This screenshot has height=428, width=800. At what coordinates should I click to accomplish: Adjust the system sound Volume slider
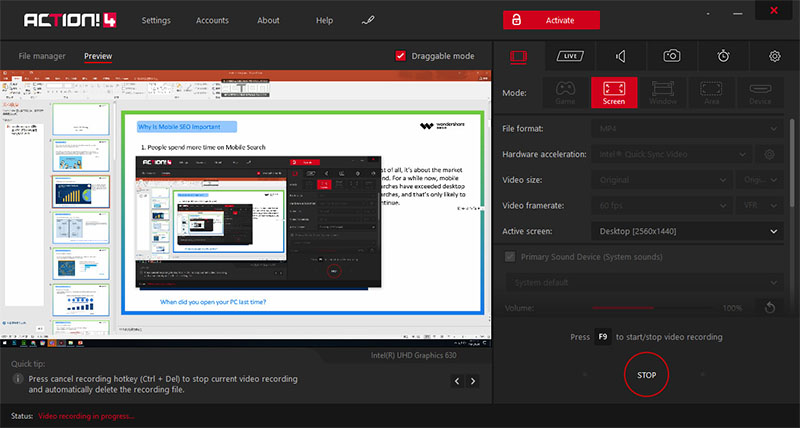coord(652,308)
